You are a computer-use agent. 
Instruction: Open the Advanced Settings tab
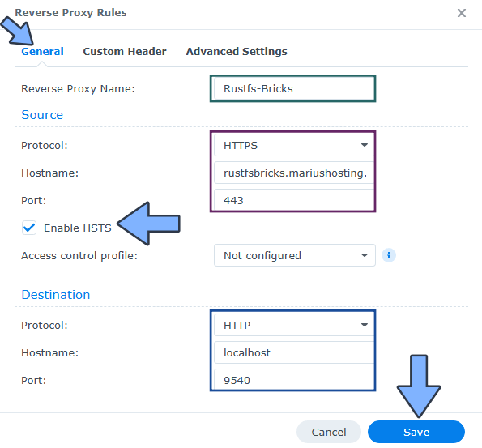tap(237, 51)
